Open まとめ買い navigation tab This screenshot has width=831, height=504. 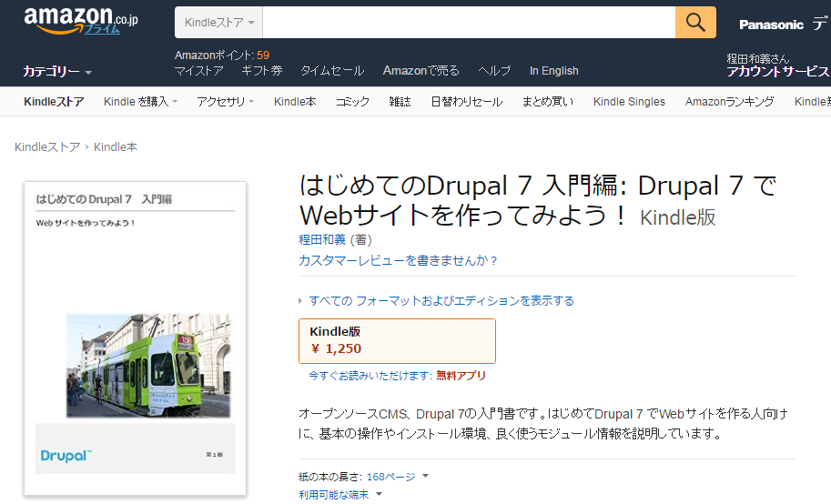coord(547,101)
